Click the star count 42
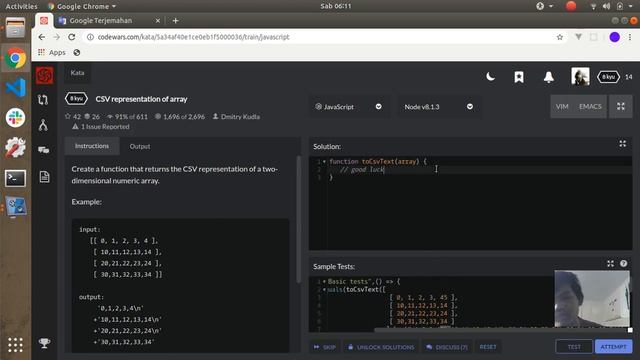The height and width of the screenshot is (360, 640). [x=73, y=117]
